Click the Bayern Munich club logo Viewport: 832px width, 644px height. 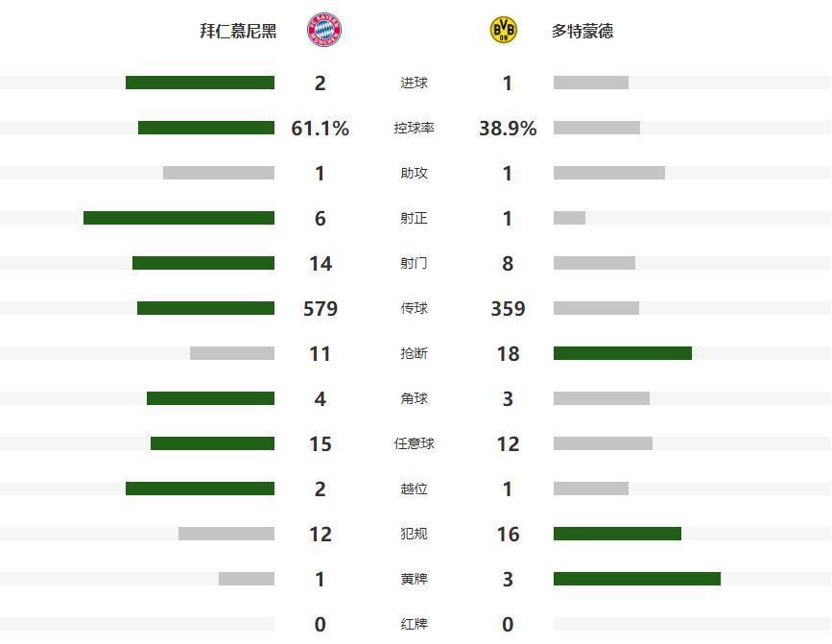click(x=323, y=31)
